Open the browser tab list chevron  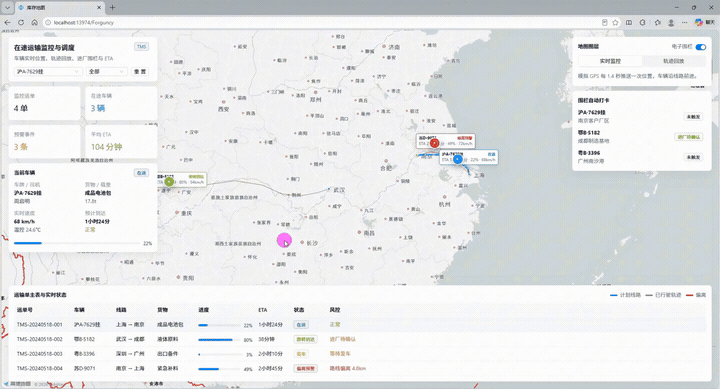[7, 7]
